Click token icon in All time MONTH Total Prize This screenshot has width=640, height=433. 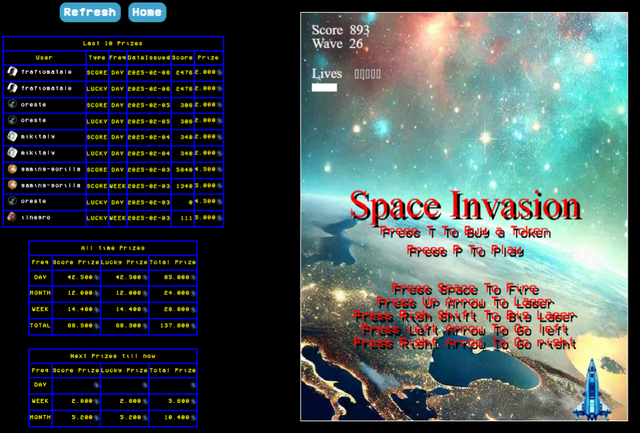click(x=193, y=293)
